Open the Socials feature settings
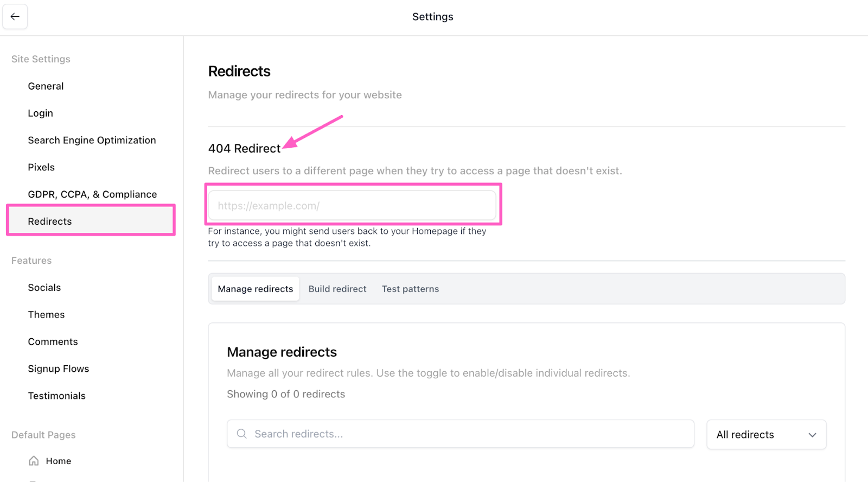This screenshot has width=868, height=482. 44,288
